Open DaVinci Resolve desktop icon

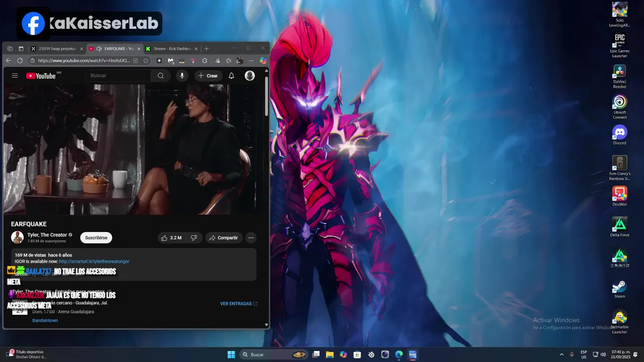619,76
